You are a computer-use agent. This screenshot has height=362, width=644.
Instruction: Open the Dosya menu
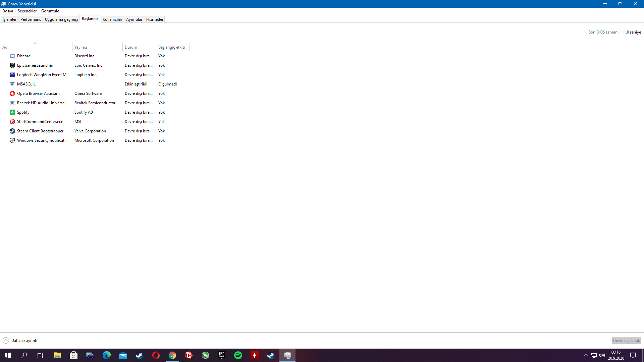click(8, 11)
